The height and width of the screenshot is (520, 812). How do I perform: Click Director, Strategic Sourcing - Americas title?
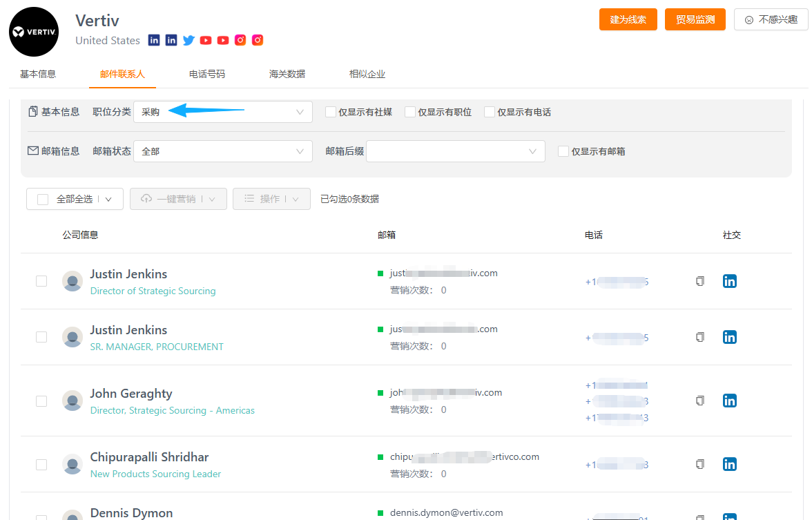click(173, 410)
